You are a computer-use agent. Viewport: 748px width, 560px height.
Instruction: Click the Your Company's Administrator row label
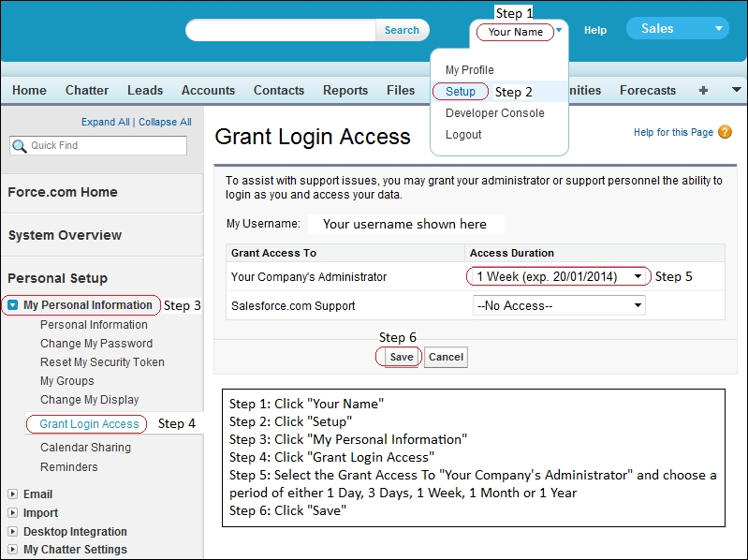click(x=309, y=277)
